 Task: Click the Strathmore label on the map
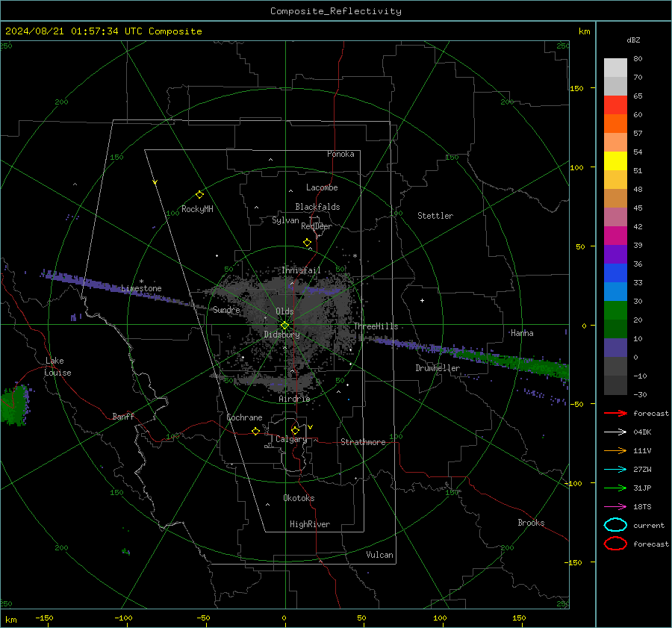click(x=363, y=442)
